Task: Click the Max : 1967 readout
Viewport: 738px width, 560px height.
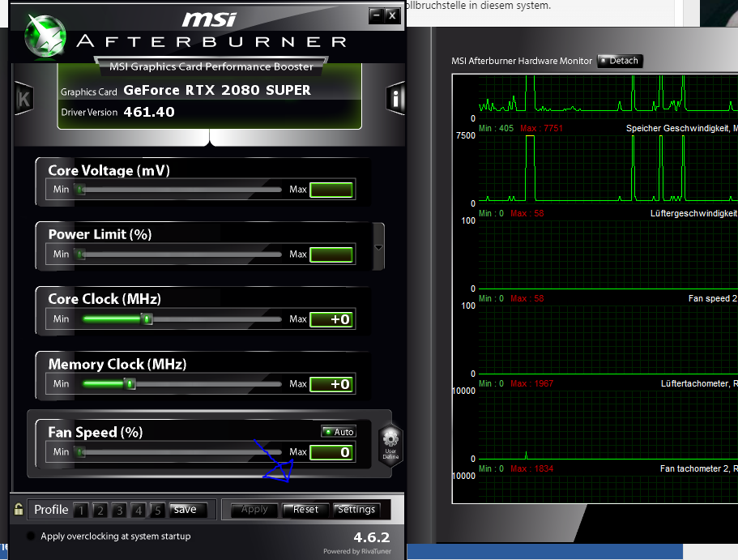Action: 532,383
